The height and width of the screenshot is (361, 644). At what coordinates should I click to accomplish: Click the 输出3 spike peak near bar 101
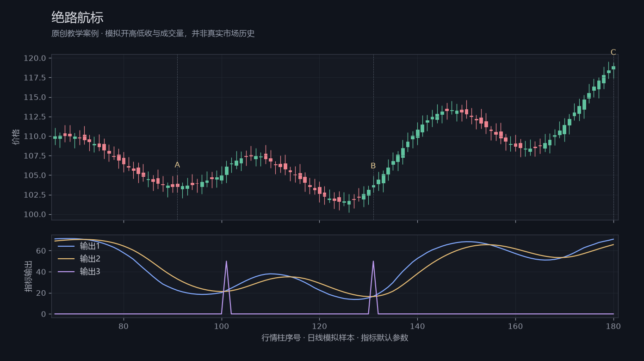click(x=226, y=261)
